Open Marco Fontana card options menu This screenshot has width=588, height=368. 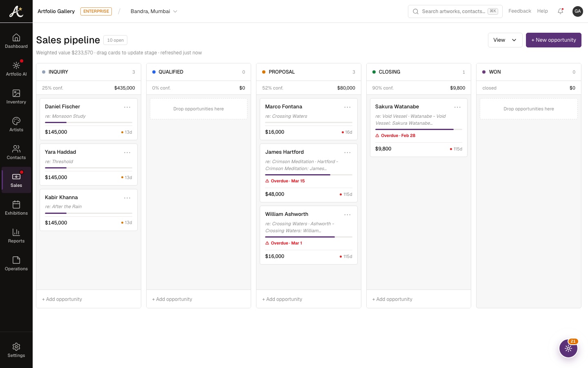tap(347, 107)
